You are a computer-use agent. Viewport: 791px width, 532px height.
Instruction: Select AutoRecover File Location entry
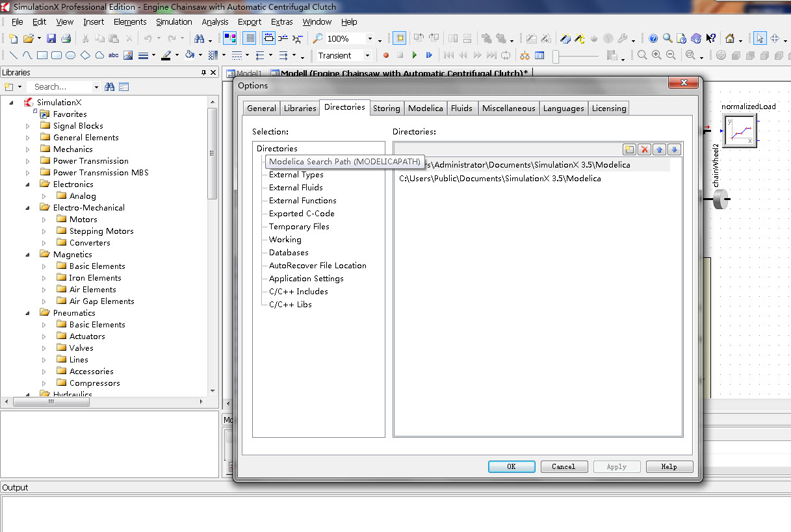click(318, 266)
